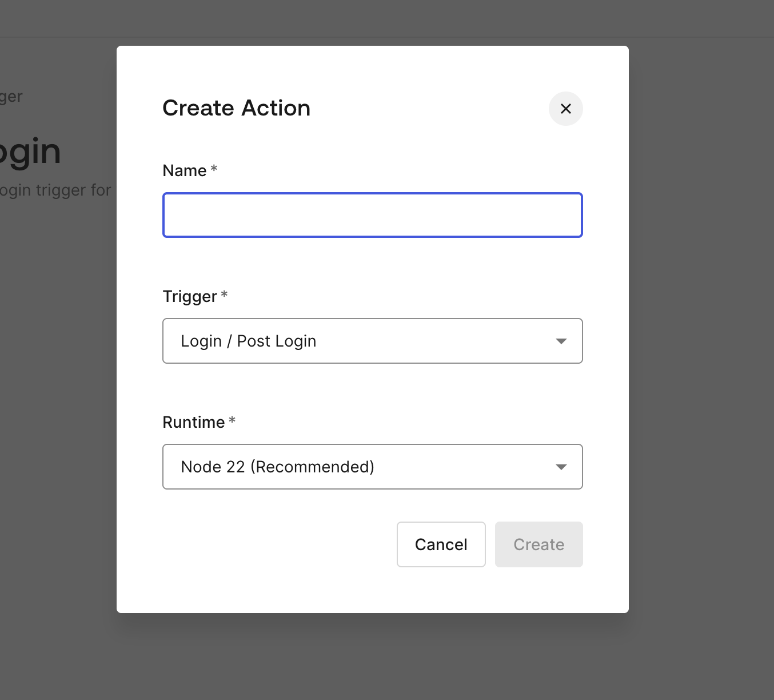Open the Node 22 (Recommended) runtime selector

pos(372,467)
